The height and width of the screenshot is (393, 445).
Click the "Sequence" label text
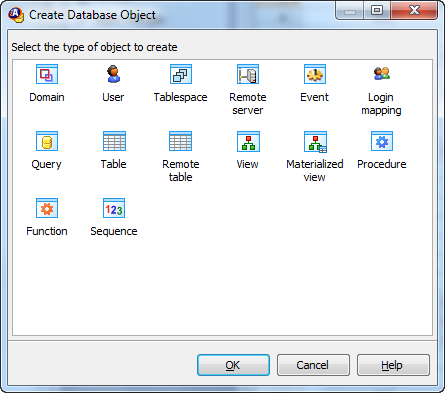click(114, 231)
